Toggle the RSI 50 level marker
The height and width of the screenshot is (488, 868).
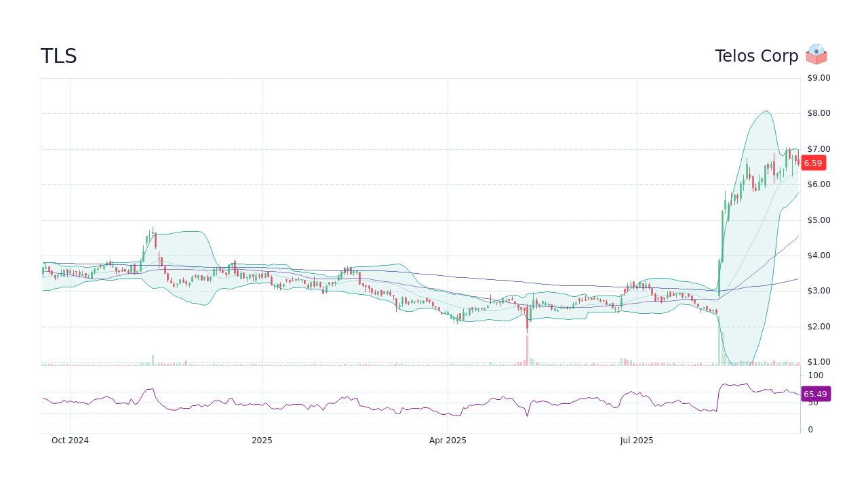tap(813, 403)
